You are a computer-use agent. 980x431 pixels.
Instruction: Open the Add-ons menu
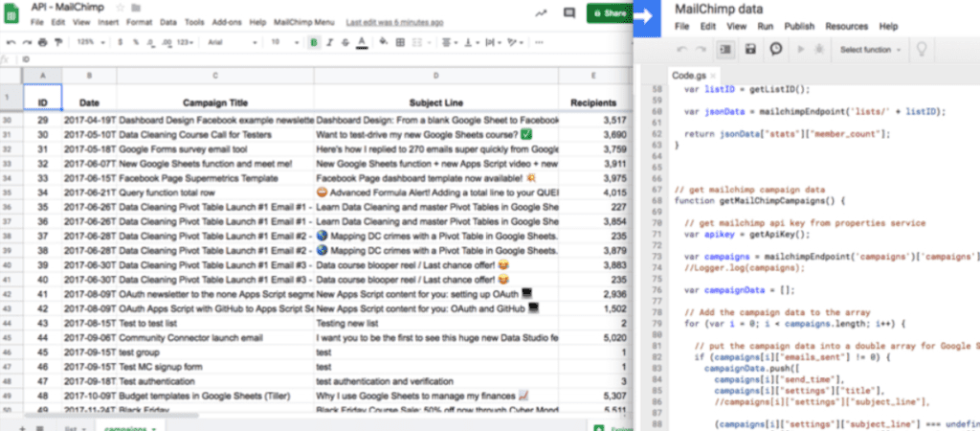225,22
